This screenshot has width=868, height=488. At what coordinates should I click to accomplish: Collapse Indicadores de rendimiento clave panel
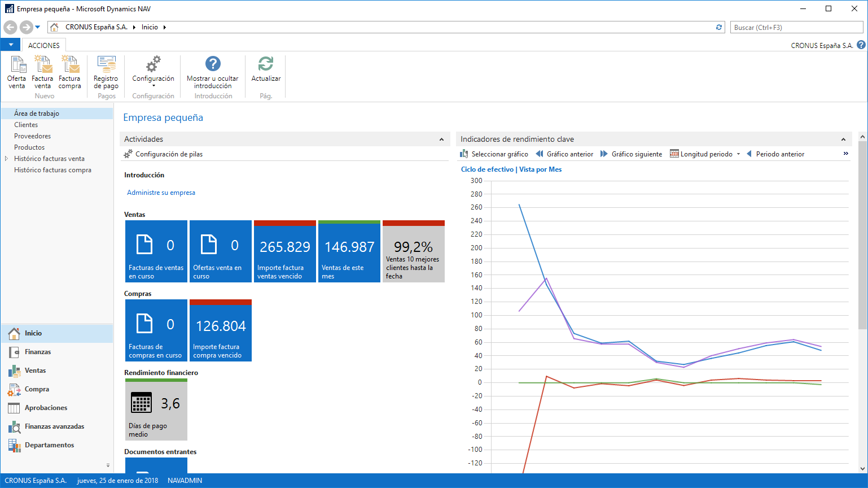pyautogui.click(x=843, y=140)
